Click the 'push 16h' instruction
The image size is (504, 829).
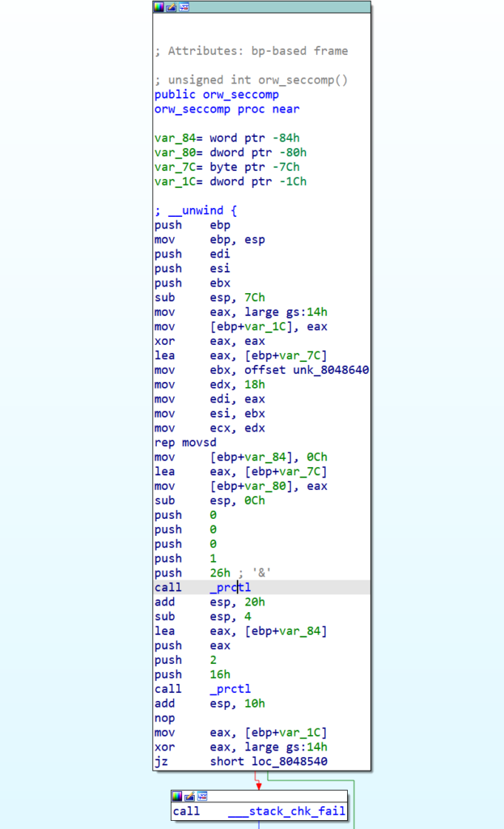point(193,674)
